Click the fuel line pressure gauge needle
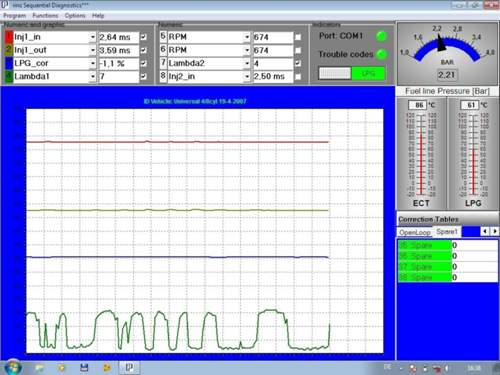Screen dimensions: 500x375 [x=441, y=43]
